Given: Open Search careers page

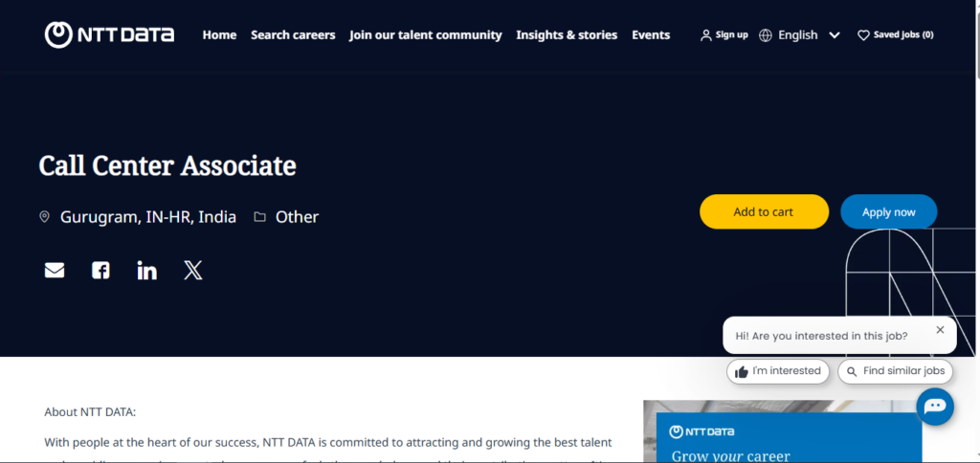Looking at the screenshot, I should (x=293, y=35).
